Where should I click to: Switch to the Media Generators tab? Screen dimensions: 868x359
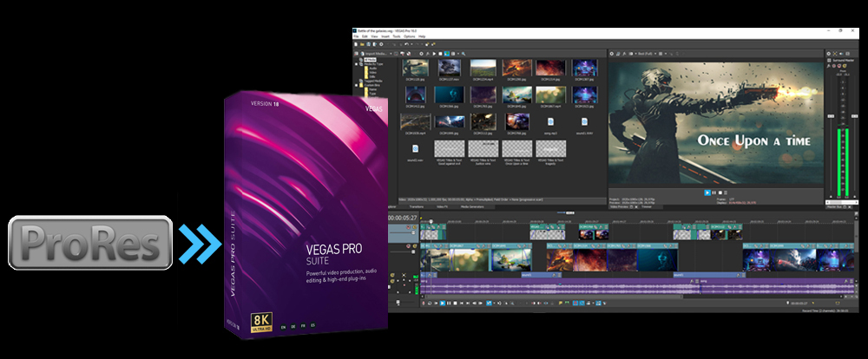coord(472,206)
